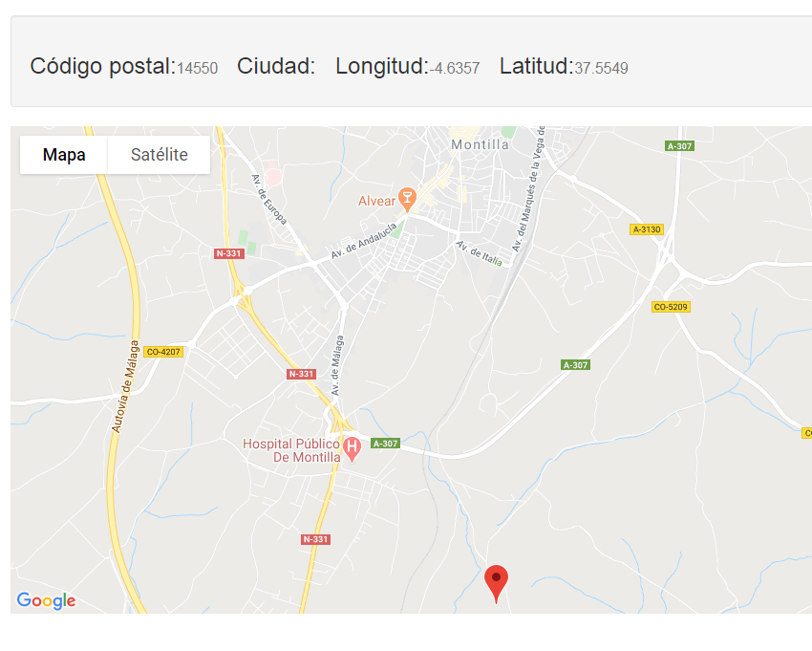Screen dimensions: 812x651
Task: Click the A-3130 yellow road shield
Action: 647,229
